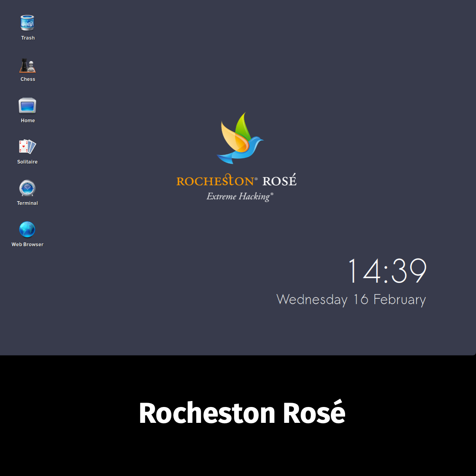Select the "Terminal" icon label
Screen dimensions: 476x476
click(x=27, y=203)
